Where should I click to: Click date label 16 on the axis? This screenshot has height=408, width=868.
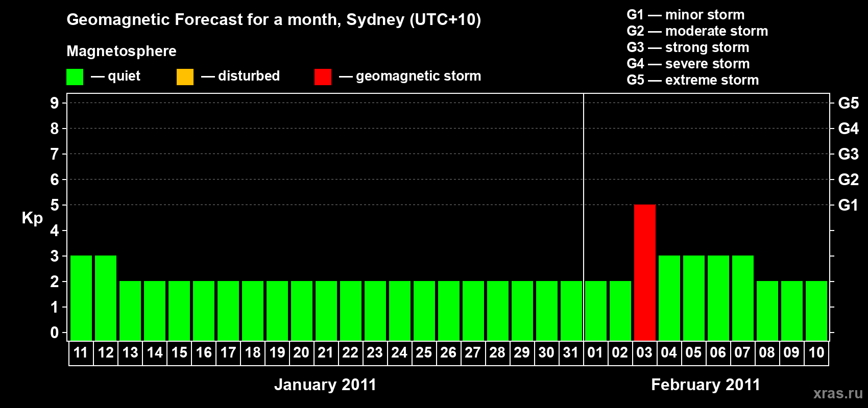coord(204,352)
